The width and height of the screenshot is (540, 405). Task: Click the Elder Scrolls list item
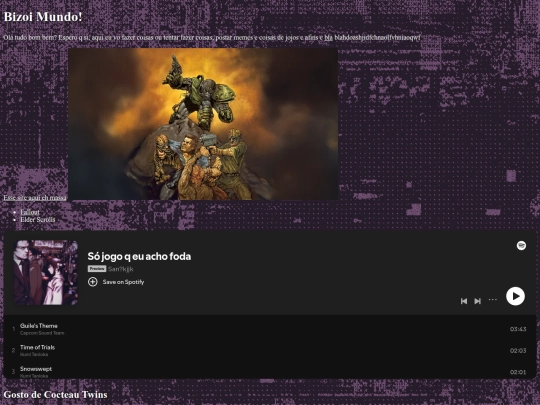pos(38,219)
